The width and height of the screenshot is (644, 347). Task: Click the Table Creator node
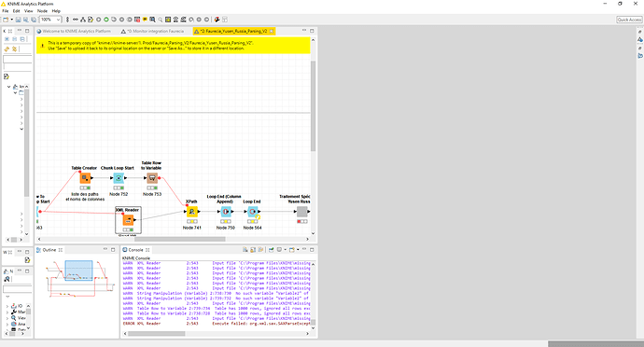coord(85,178)
